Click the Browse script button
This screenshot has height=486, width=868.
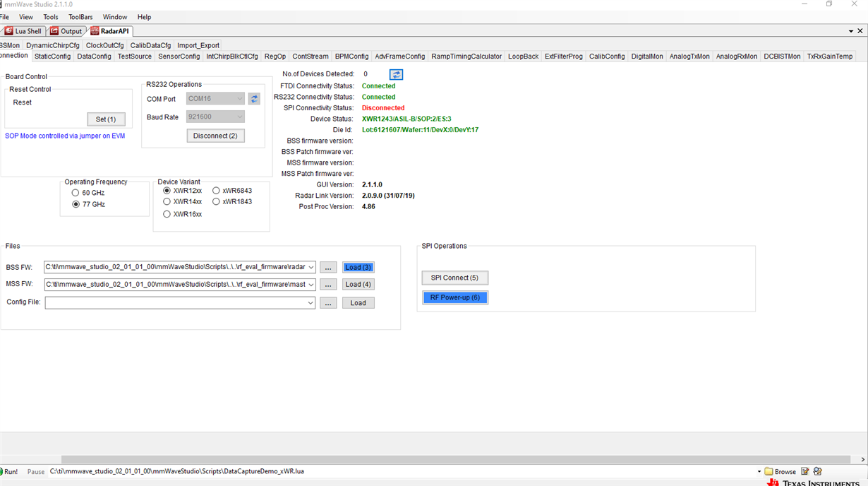click(781, 471)
